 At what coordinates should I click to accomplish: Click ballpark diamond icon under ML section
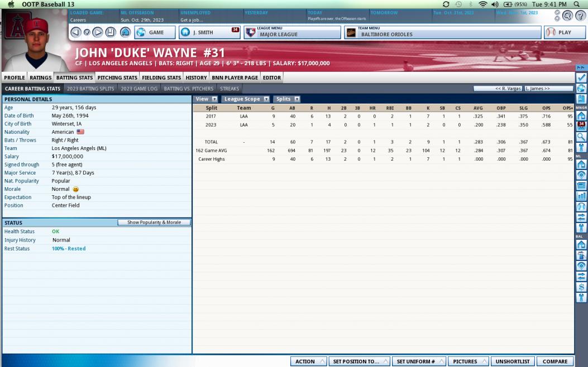pos(581,175)
